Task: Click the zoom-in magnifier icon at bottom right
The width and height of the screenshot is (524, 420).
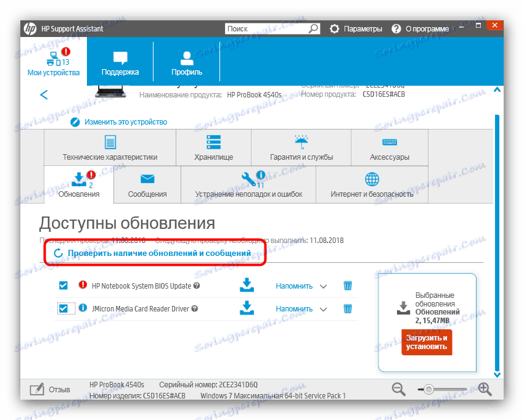Action: pyautogui.click(x=485, y=389)
